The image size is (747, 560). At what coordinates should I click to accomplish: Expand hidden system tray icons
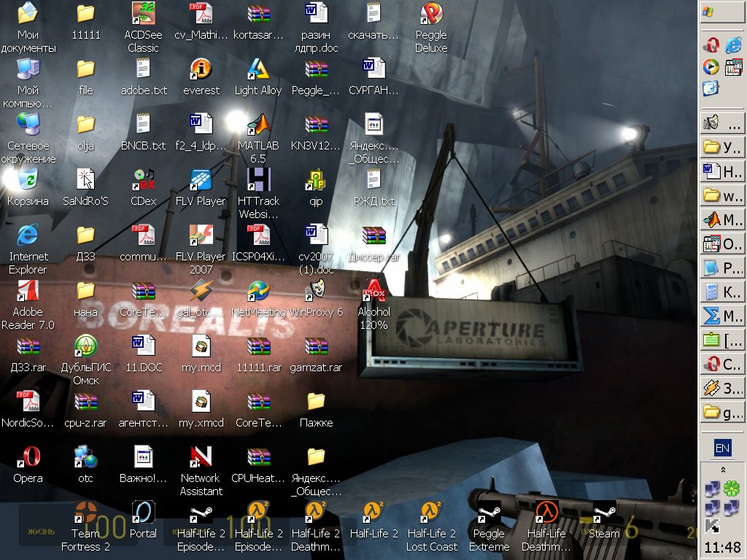coord(723,470)
